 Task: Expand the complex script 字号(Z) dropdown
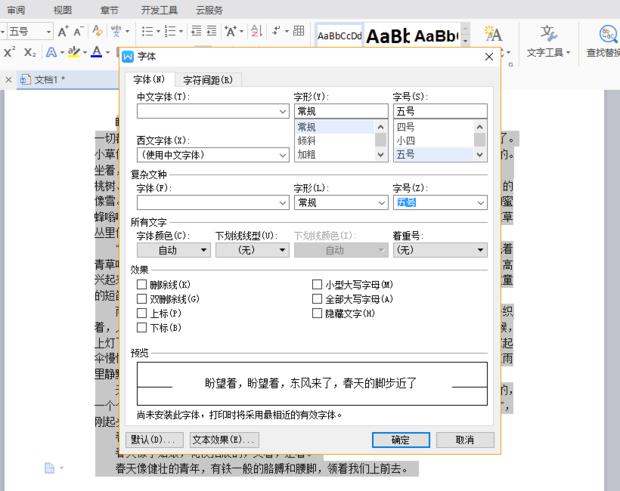[x=480, y=203]
